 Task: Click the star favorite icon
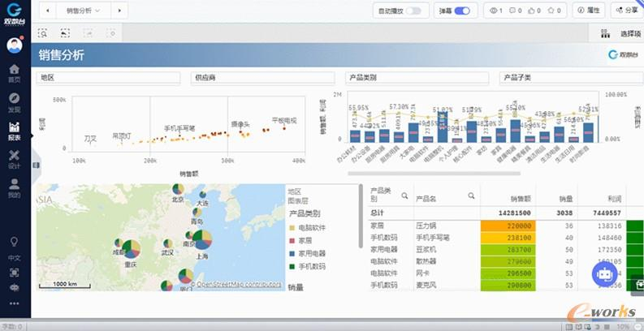coord(552,11)
